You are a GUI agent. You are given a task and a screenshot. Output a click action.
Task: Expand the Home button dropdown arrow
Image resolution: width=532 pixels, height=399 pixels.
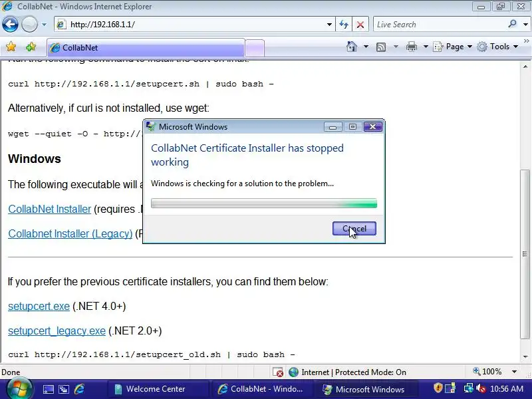(366, 47)
